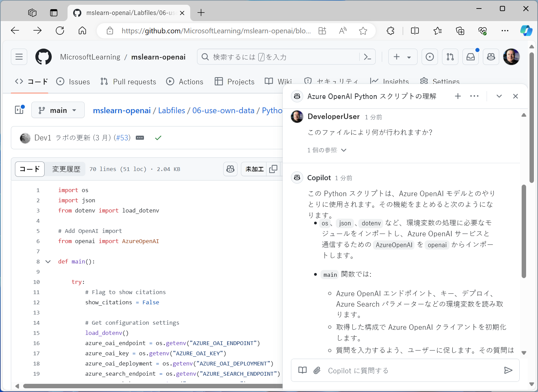Open the Projects tab
This screenshot has width=538, height=392.
click(235, 82)
